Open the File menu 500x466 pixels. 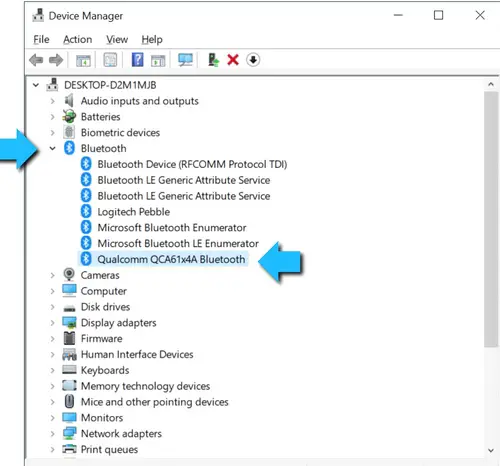(41, 39)
